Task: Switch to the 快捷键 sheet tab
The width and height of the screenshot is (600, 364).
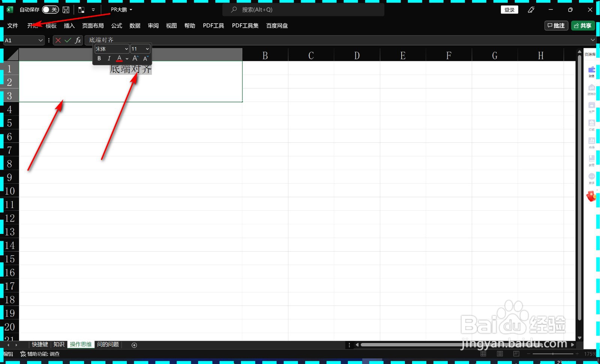Action: coord(40,345)
